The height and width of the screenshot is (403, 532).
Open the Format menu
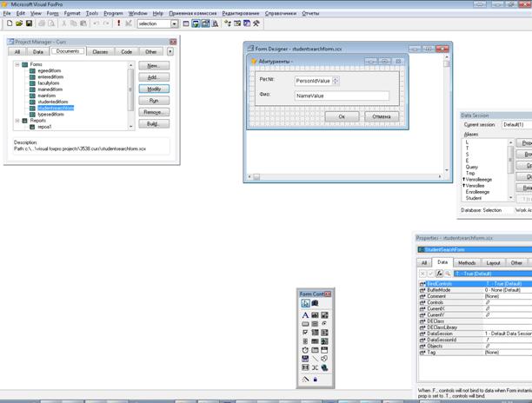72,13
